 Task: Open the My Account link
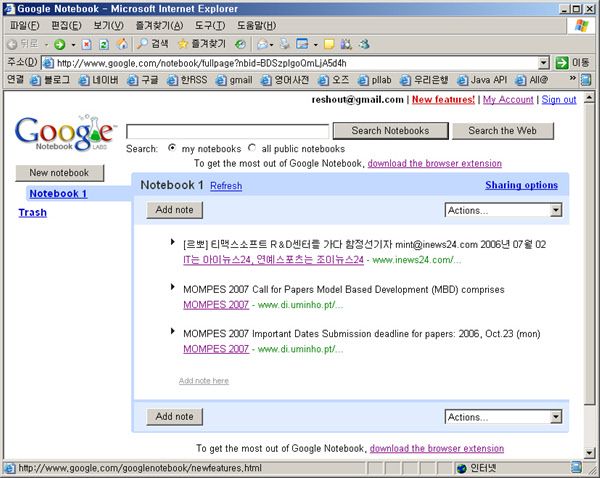point(508,100)
